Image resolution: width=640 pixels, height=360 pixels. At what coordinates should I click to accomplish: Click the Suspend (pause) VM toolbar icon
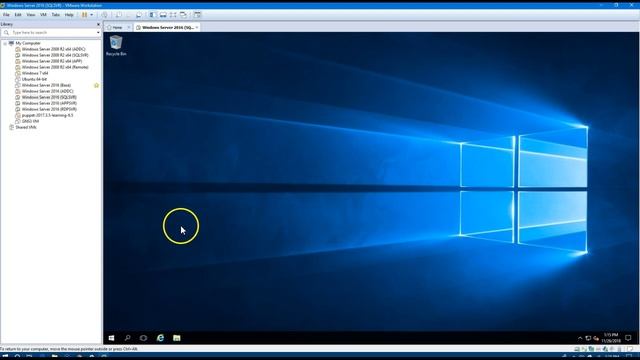(x=84, y=15)
